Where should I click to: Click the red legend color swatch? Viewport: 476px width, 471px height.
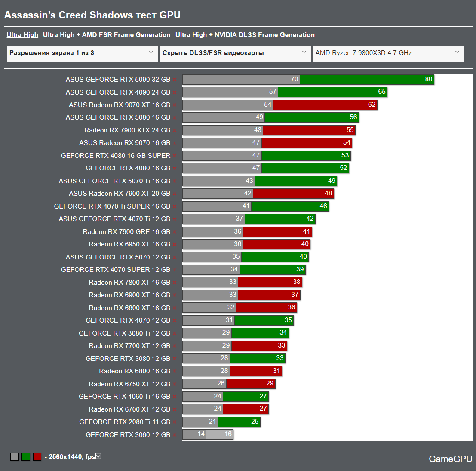[x=37, y=456]
